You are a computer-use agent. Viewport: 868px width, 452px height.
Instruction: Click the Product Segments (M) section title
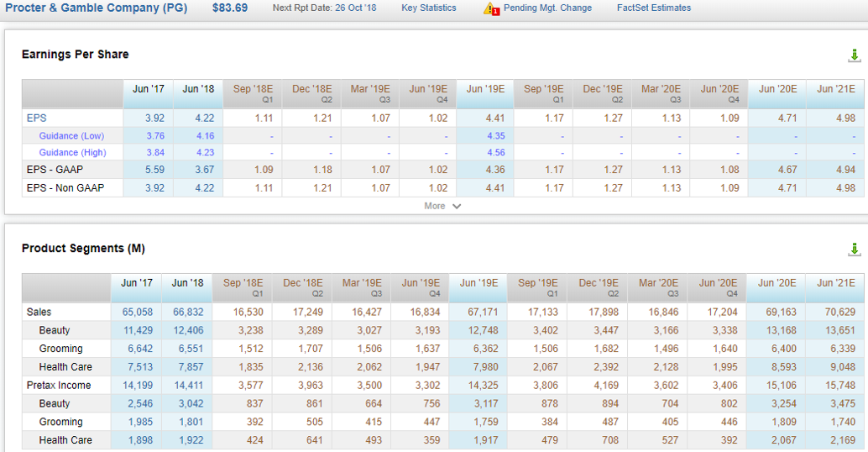pos(83,248)
